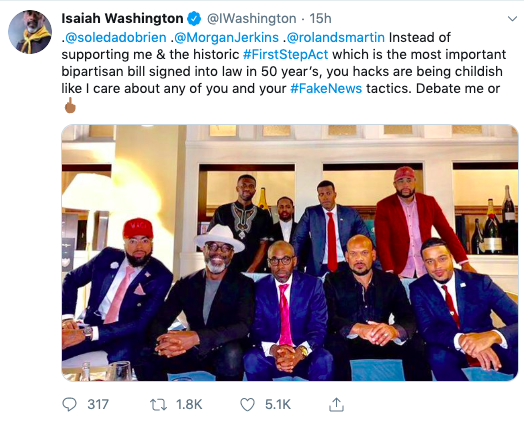Open the tweet options chevron menu
524x422 pixels.
512,19
